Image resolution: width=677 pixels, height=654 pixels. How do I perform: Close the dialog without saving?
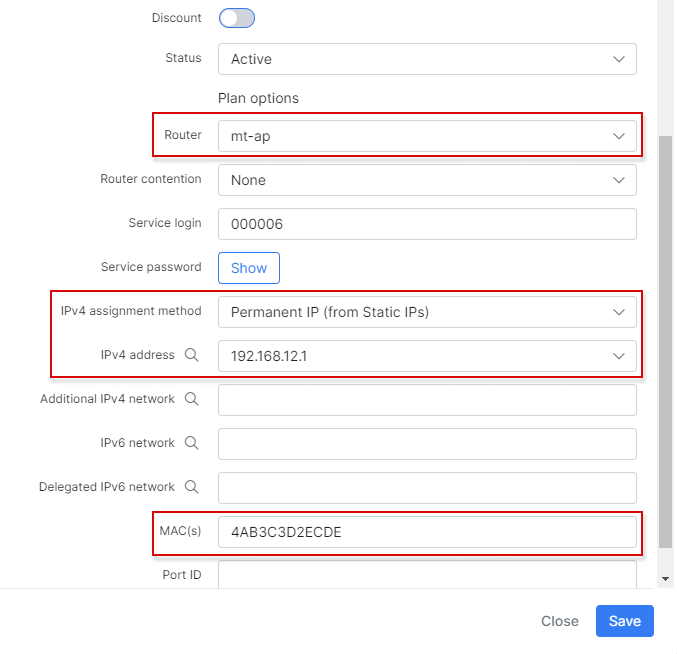tap(560, 621)
